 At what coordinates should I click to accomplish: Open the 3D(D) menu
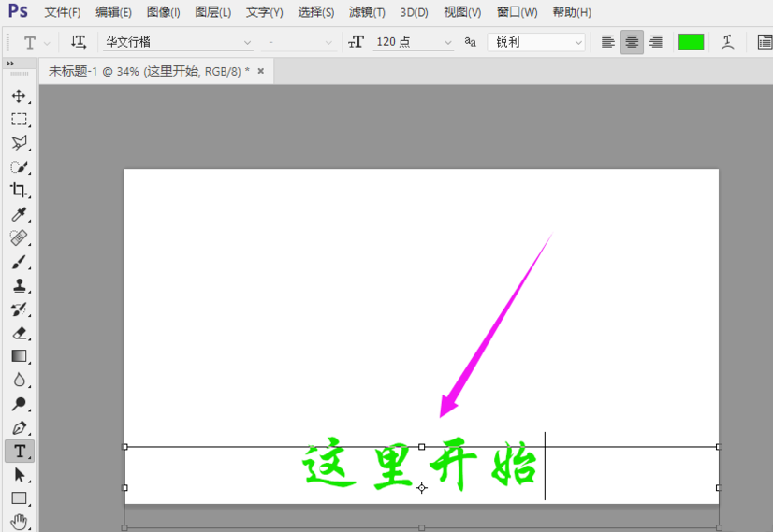pyautogui.click(x=414, y=12)
